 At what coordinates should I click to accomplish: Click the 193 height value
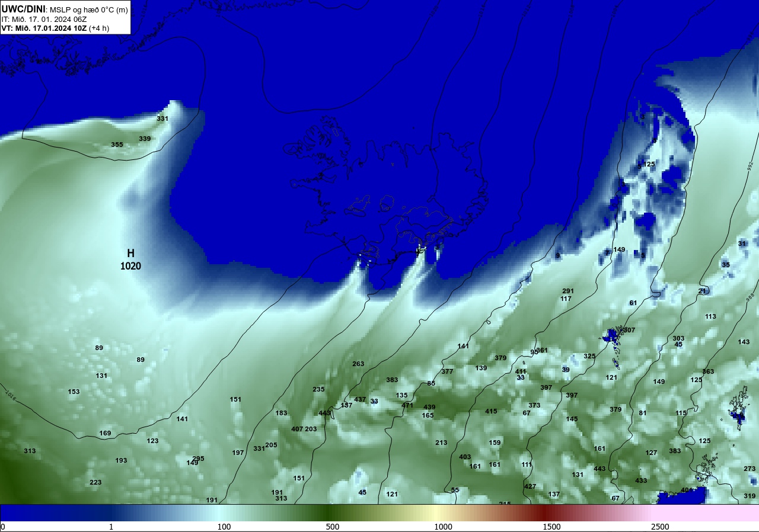121,460
